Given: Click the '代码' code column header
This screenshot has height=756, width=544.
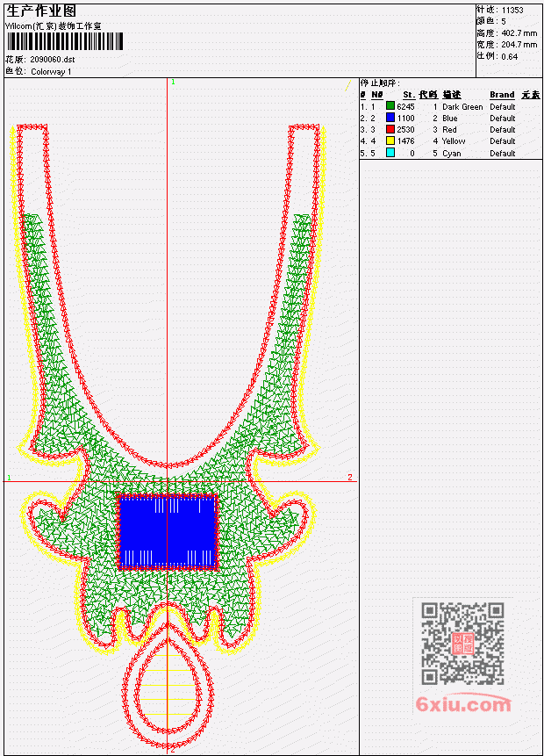Looking at the screenshot, I should [x=428, y=95].
